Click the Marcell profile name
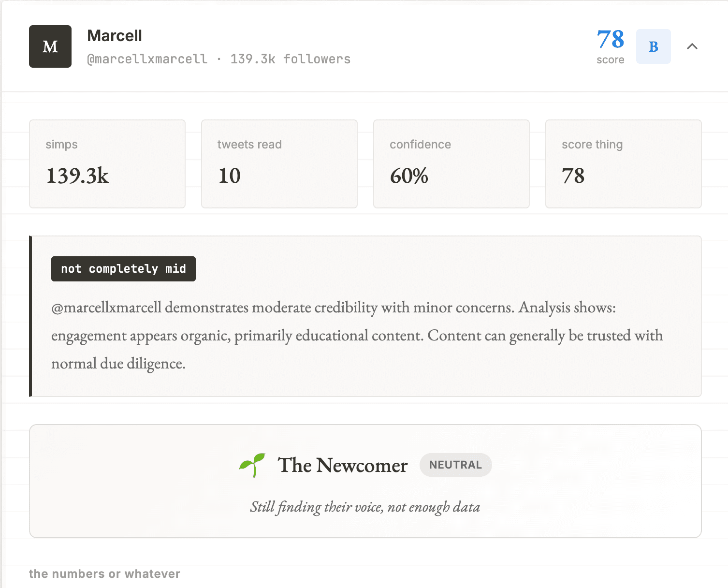 [x=115, y=36]
